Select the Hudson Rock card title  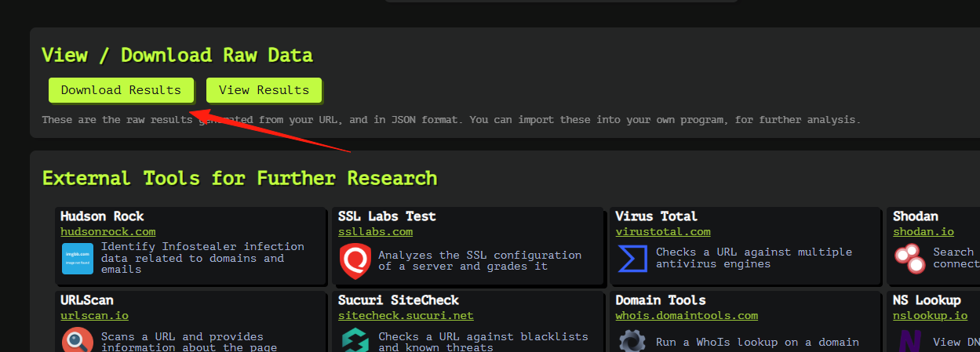tap(102, 216)
